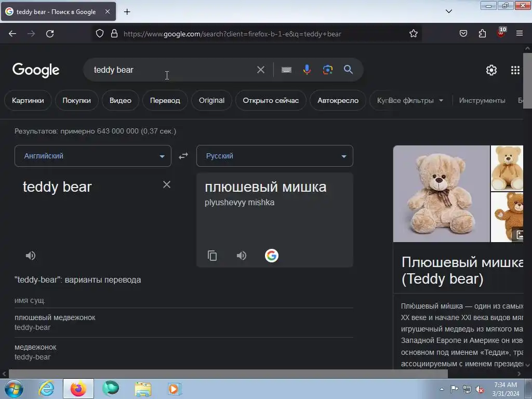This screenshot has height=399, width=532.
Task: Open the large teddy bear image
Action: tap(442, 194)
